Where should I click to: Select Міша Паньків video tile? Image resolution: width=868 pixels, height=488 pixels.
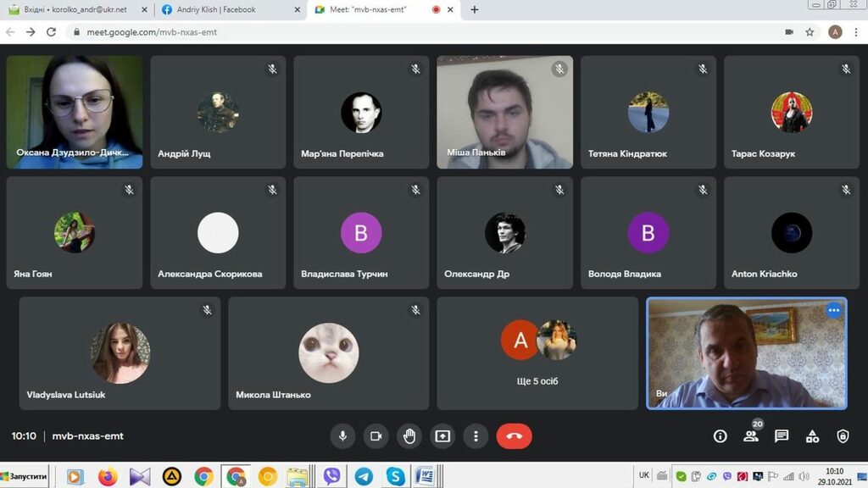504,113
